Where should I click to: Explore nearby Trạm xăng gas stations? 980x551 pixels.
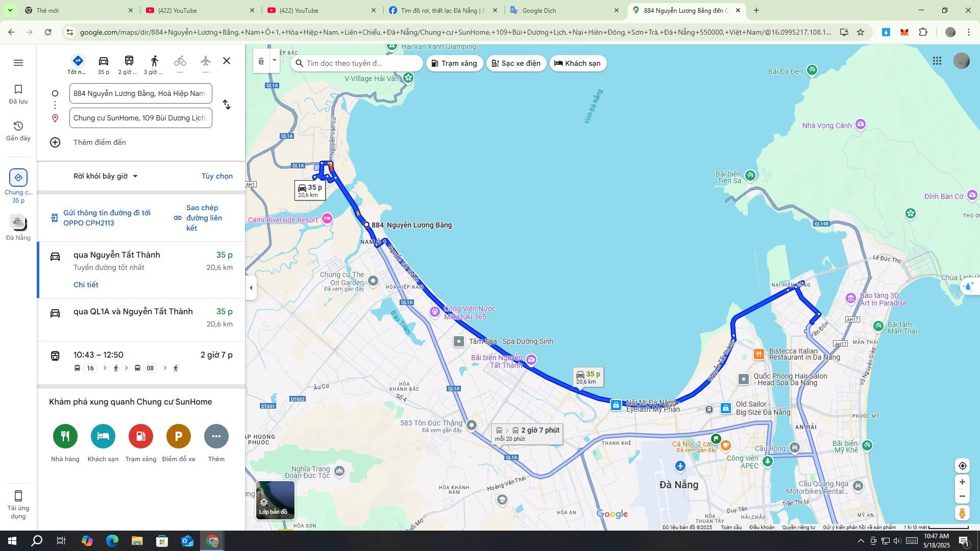pos(141,443)
